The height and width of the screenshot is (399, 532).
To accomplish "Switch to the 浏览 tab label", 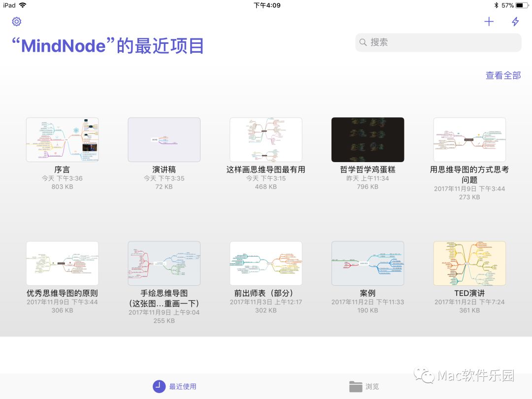I will point(372,387).
